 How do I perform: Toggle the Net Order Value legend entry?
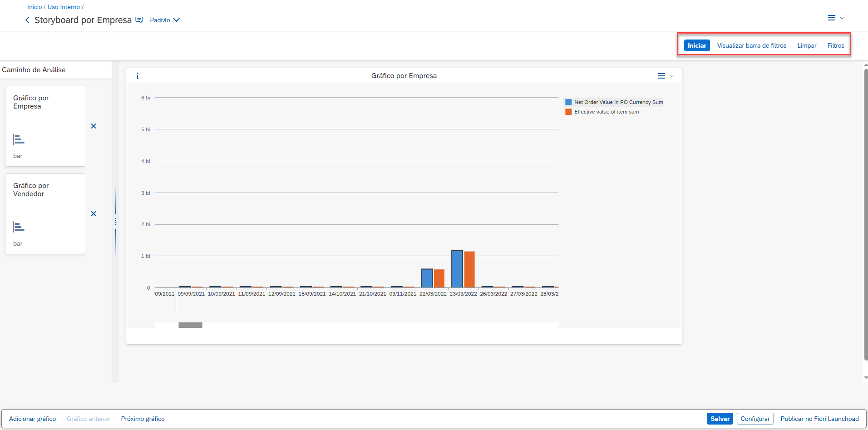[614, 102]
